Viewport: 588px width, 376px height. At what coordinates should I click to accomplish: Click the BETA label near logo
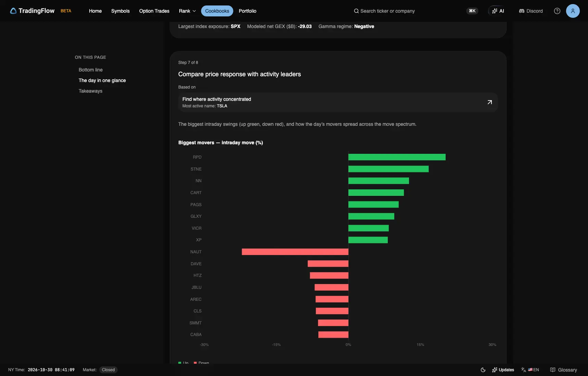pyautogui.click(x=66, y=11)
